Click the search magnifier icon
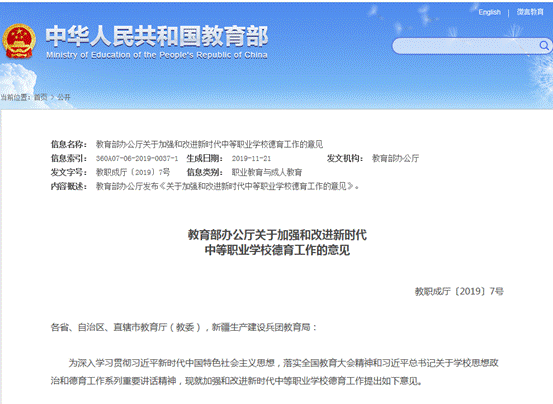This screenshot has width=553, height=404. click(x=544, y=45)
